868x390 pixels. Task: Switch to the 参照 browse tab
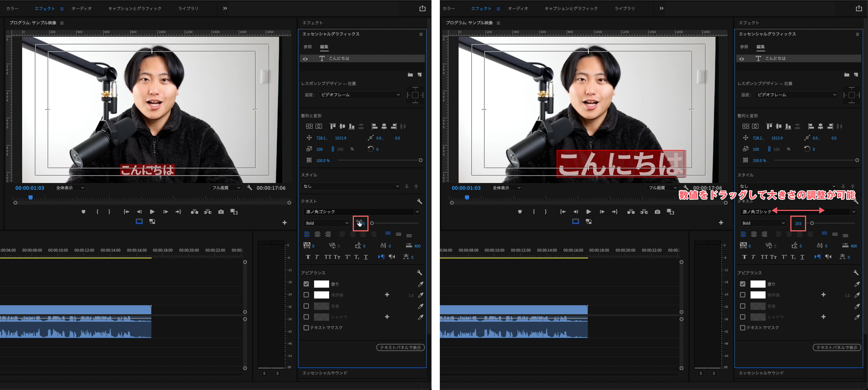[x=307, y=47]
